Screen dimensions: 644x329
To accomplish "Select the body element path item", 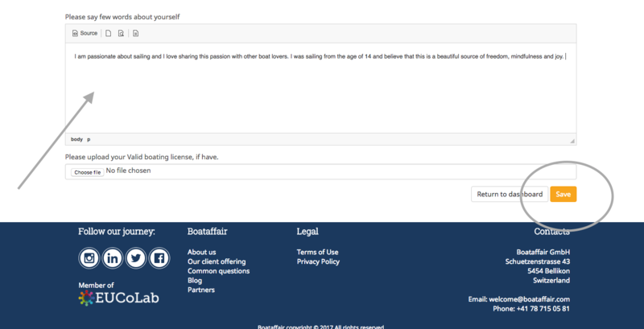I will pos(76,139).
